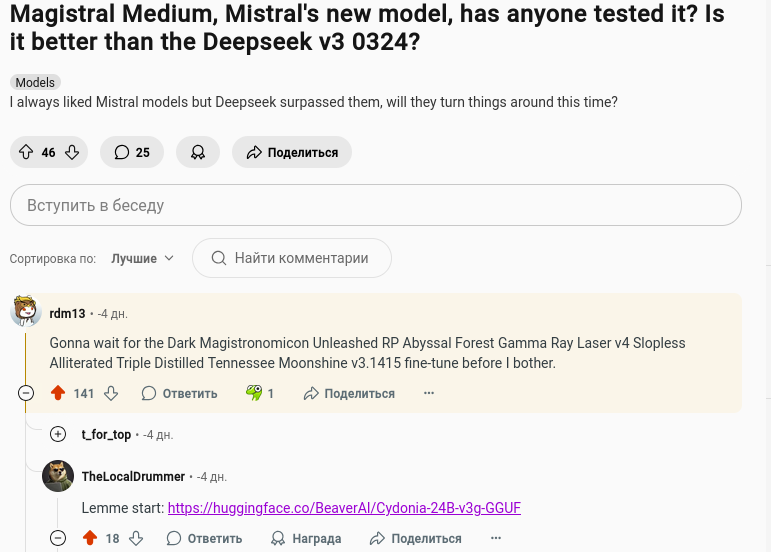Give Награда to TheLocalDrummer's comment
Viewport: 771px width, 552px height.
pos(306,538)
